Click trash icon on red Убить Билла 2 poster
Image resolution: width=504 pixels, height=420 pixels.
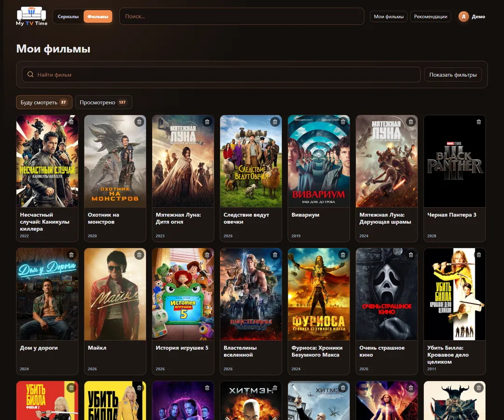tap(71, 388)
